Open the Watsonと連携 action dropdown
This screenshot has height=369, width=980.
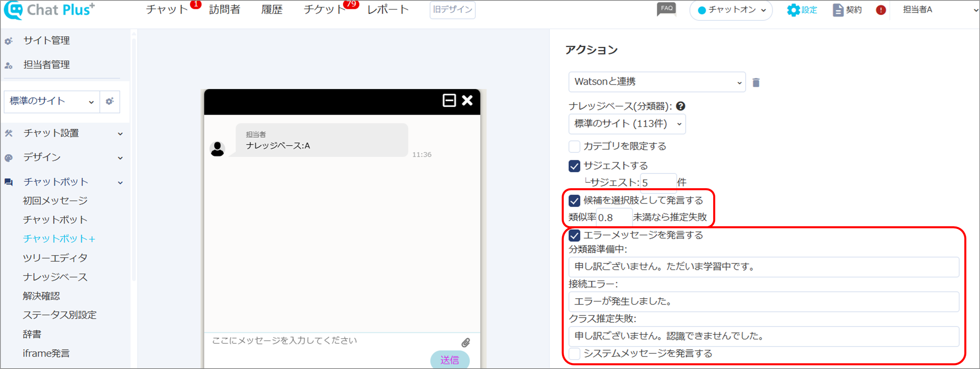point(657,82)
